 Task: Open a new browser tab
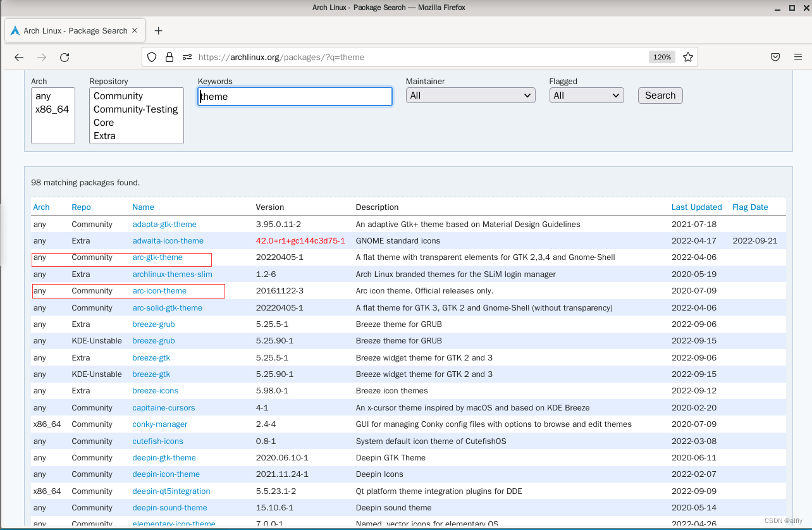[158, 30]
